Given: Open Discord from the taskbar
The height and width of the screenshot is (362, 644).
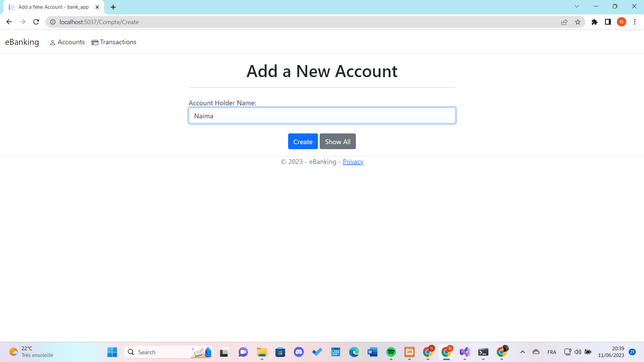Looking at the screenshot, I should pos(299,352).
